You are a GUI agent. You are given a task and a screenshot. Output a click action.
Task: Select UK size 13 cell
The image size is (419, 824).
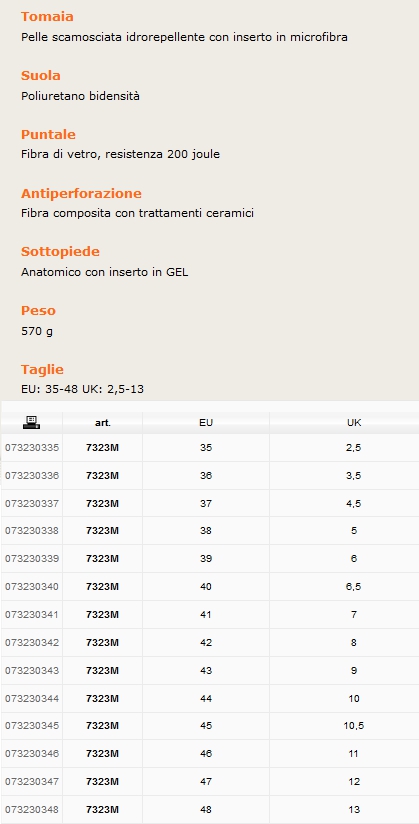click(354, 809)
